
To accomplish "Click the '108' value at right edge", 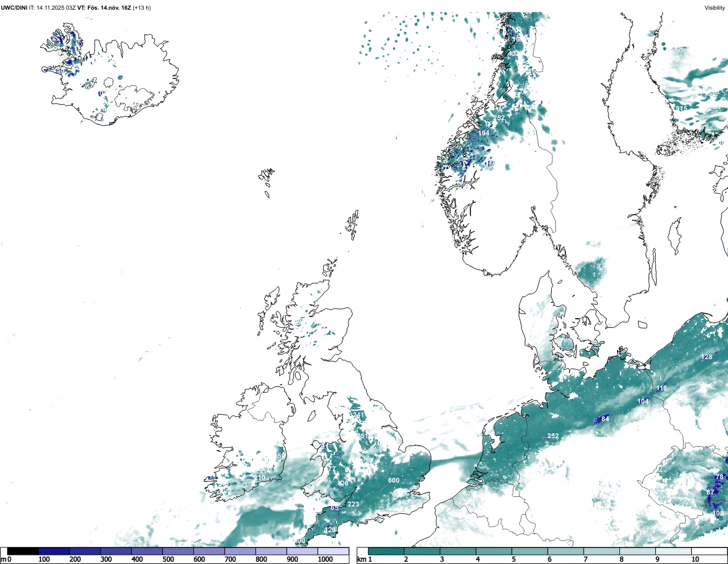I will [x=718, y=513].
